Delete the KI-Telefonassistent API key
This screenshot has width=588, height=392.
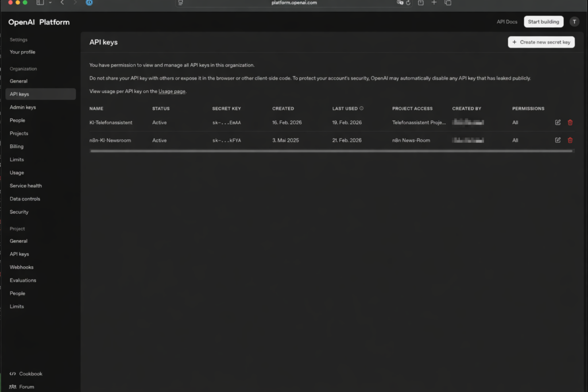click(x=570, y=122)
